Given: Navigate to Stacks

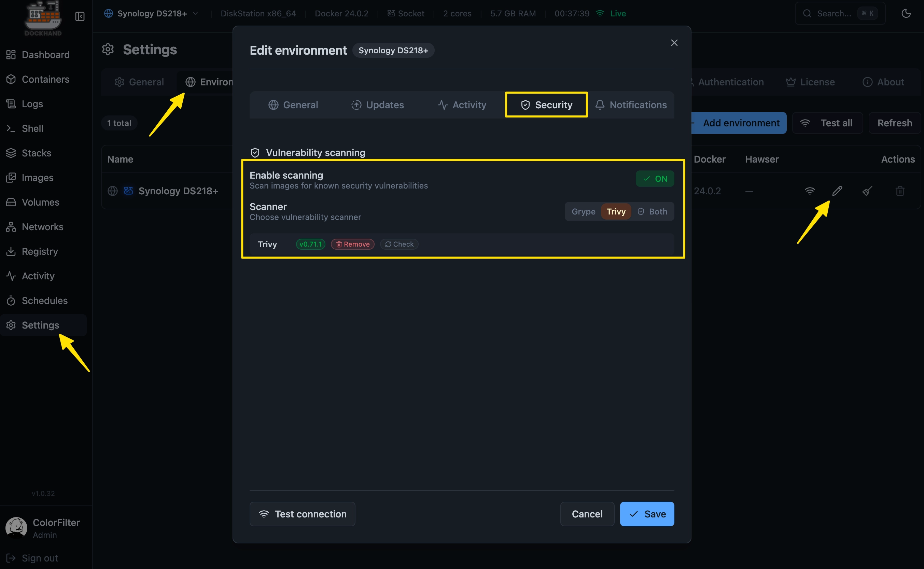Looking at the screenshot, I should (x=43, y=153).
